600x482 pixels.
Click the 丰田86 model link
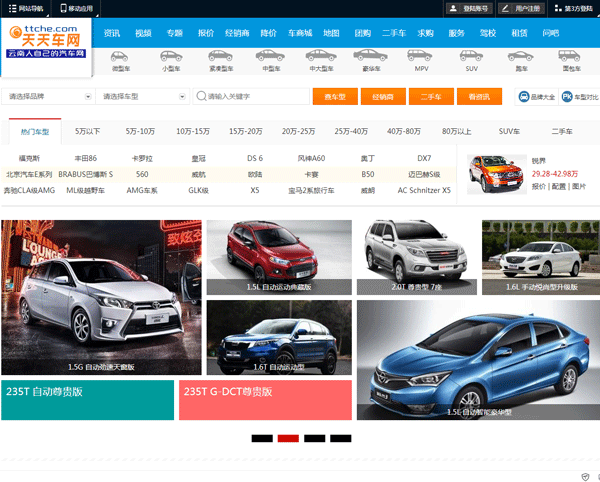85,158
